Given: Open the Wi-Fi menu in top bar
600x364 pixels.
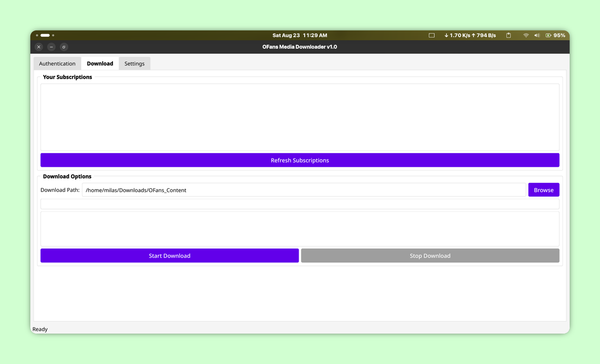Looking at the screenshot, I should point(526,36).
